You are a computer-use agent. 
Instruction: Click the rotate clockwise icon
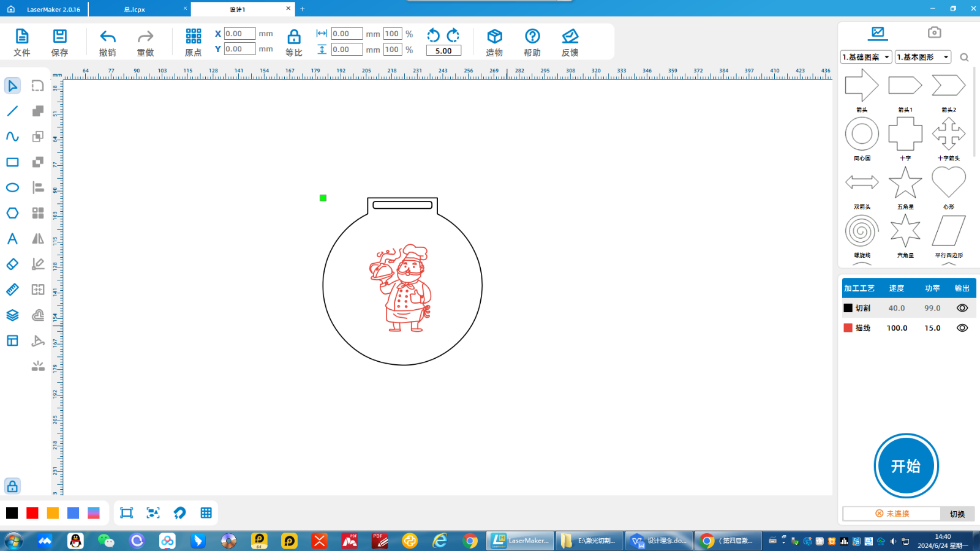(453, 35)
